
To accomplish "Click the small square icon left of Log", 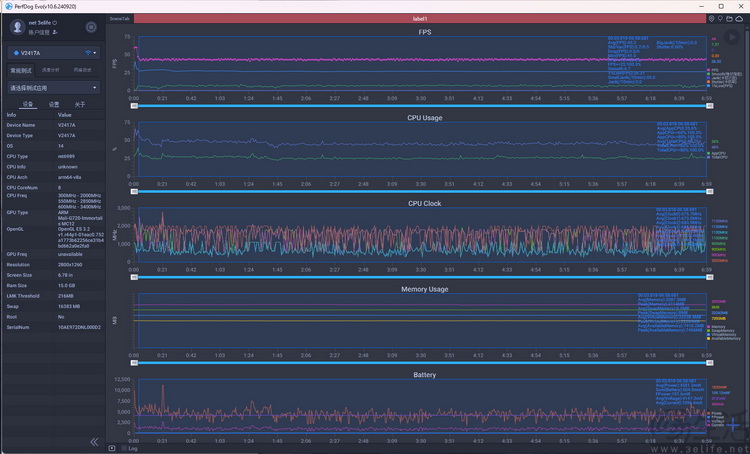I will click(112, 448).
